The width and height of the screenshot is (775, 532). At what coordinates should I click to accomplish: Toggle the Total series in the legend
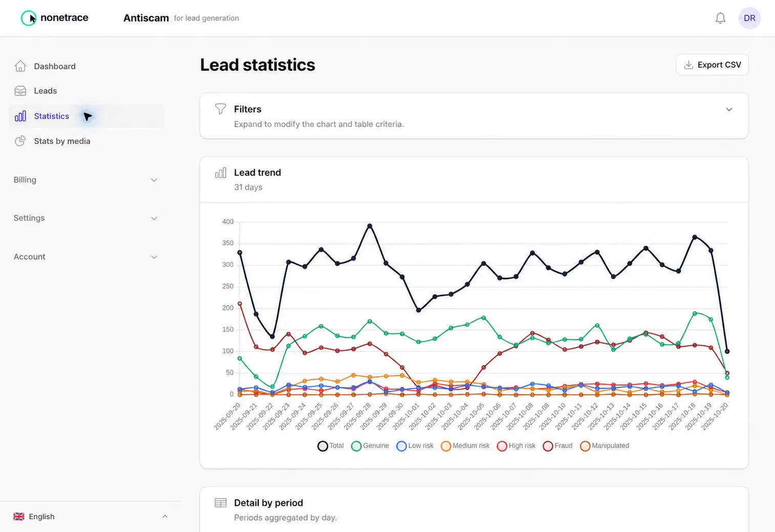[x=330, y=446]
